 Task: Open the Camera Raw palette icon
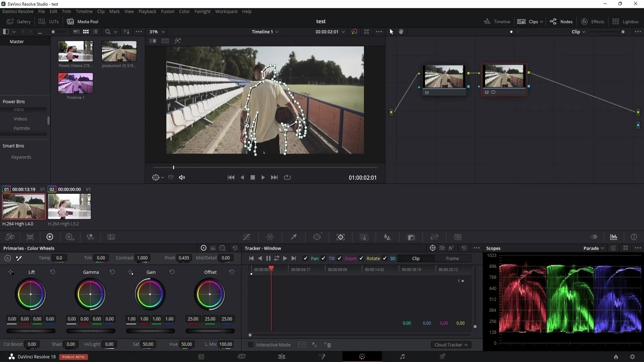(x=10, y=237)
